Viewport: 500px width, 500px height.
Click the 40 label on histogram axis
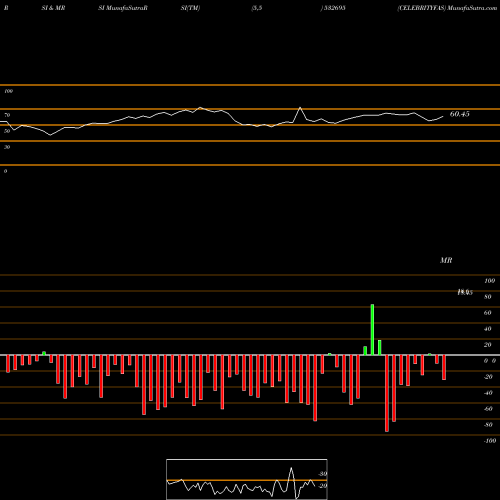pyautogui.click(x=488, y=329)
